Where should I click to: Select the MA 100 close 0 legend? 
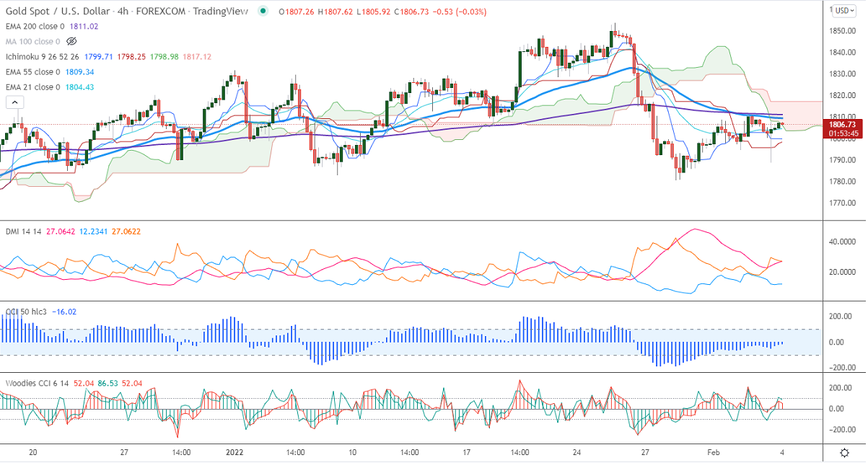coord(33,42)
